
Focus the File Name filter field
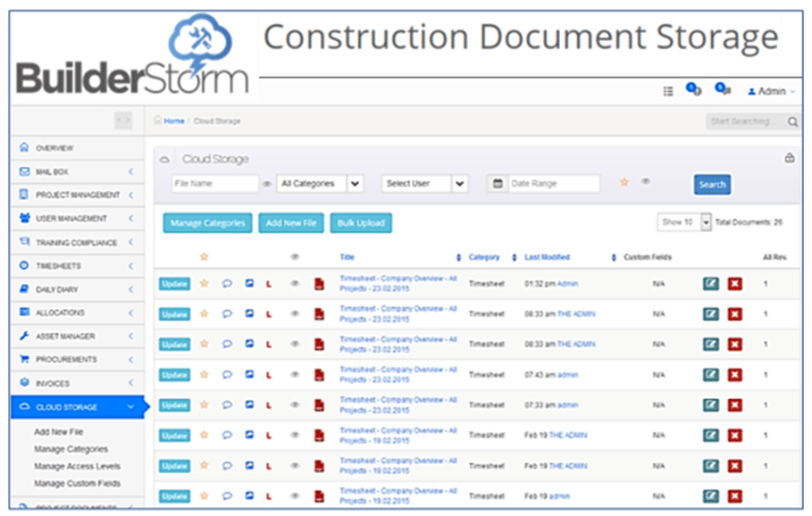click(x=215, y=184)
